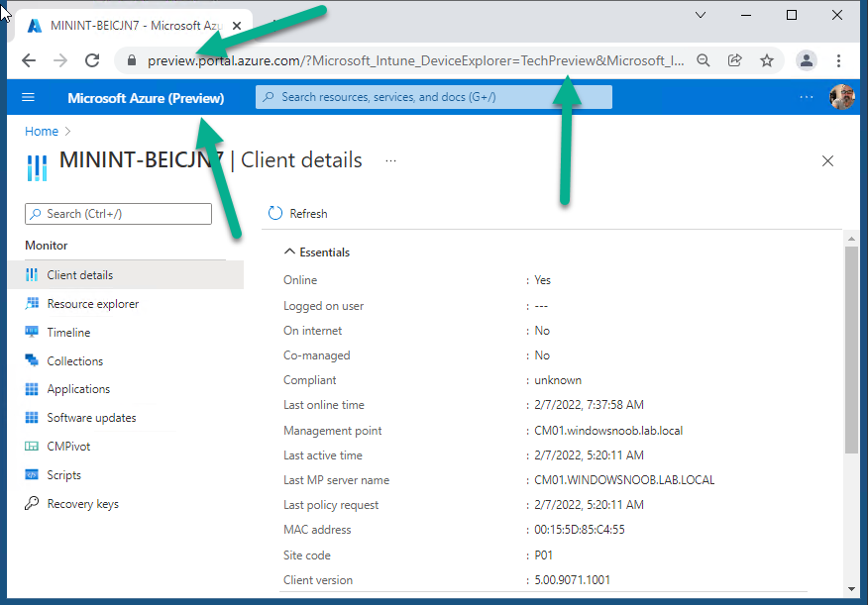
Task: Click the blade title column icon
Action: (37, 167)
